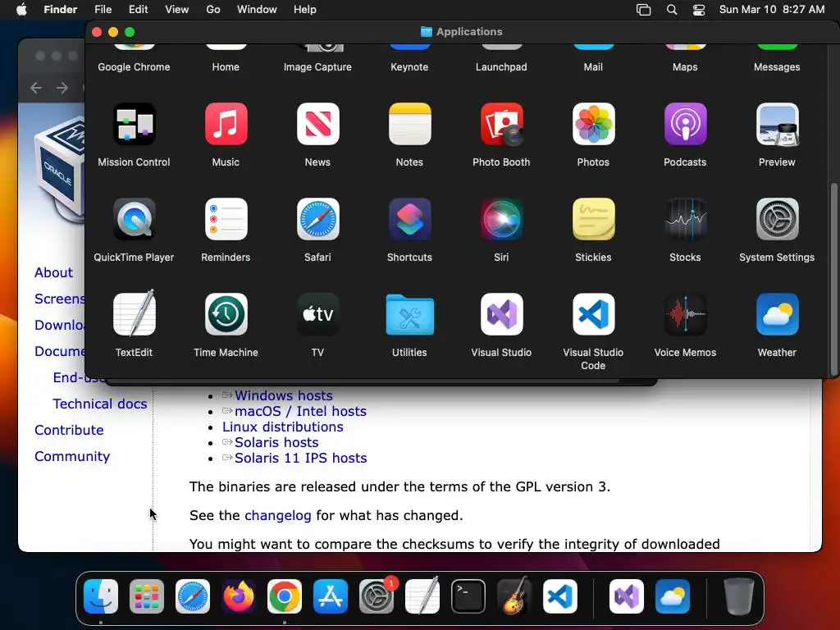Open Control Center in menu bar

tap(699, 10)
